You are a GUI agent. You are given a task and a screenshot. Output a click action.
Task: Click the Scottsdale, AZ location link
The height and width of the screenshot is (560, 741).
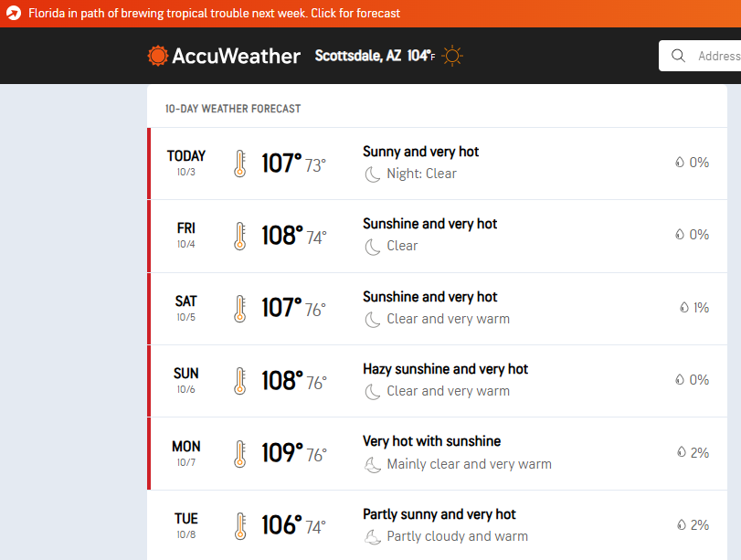click(357, 56)
